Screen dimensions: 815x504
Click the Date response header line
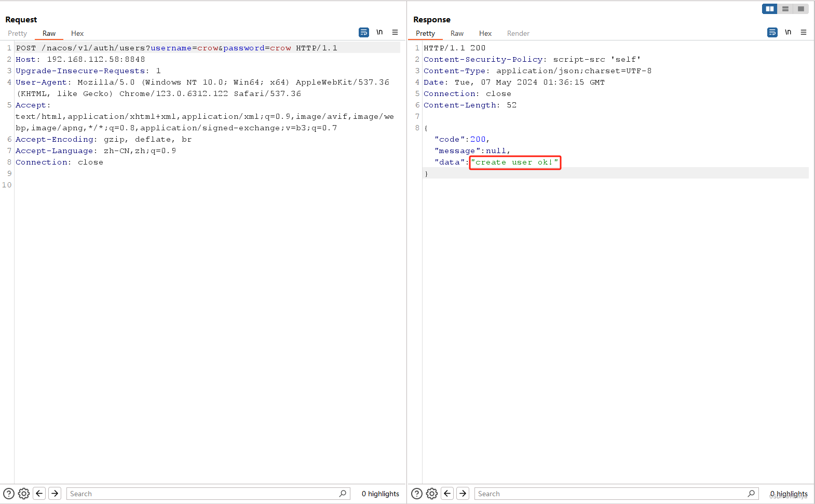click(514, 82)
